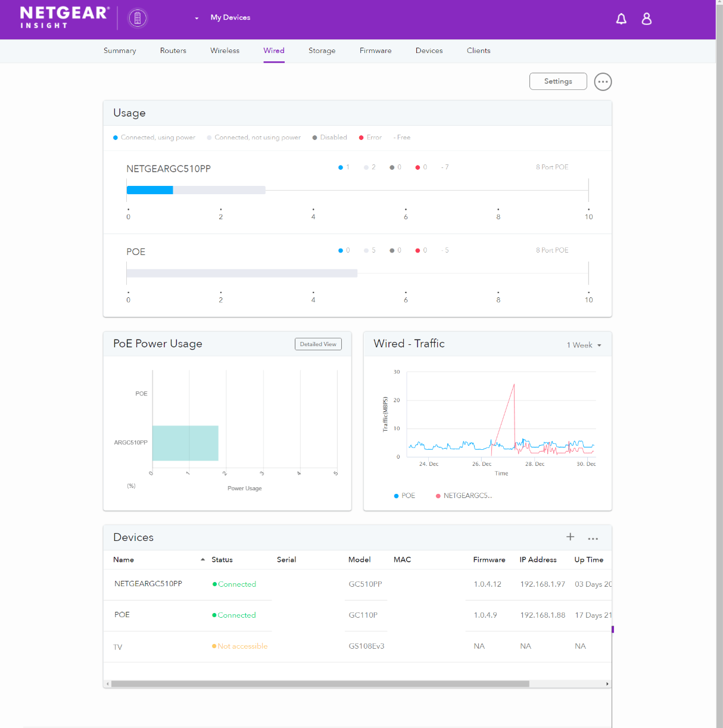The width and height of the screenshot is (723, 728).
Task: Click the Connected, using power legend entry
Action: [x=154, y=138]
